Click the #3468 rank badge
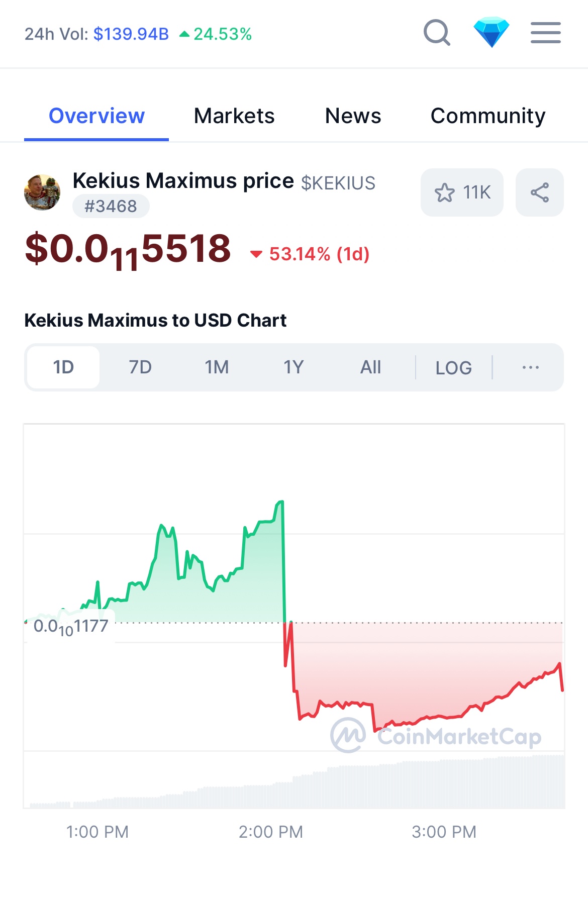Image resolution: width=588 pixels, height=897 pixels. coord(111,206)
